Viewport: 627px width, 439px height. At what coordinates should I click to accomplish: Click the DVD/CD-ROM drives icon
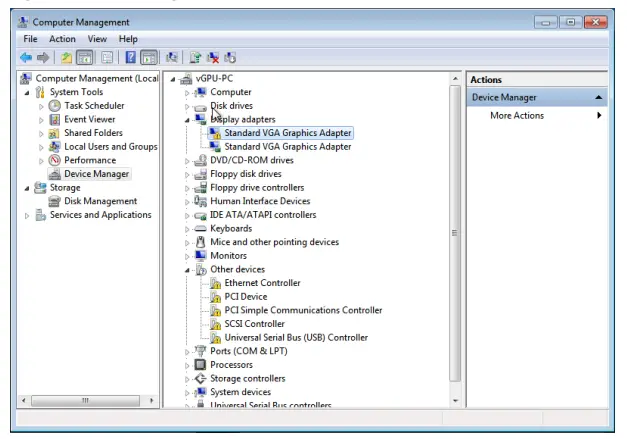200,160
